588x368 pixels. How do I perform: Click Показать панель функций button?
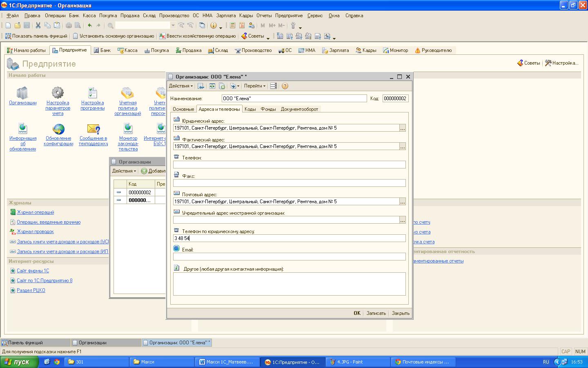click(x=36, y=36)
